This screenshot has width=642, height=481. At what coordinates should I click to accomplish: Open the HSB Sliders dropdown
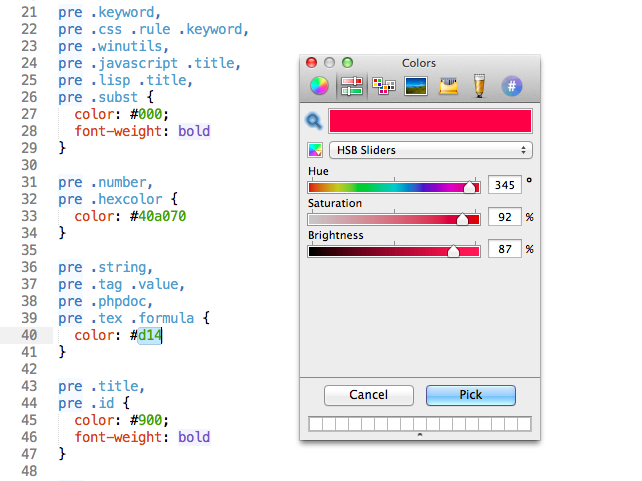point(431,150)
